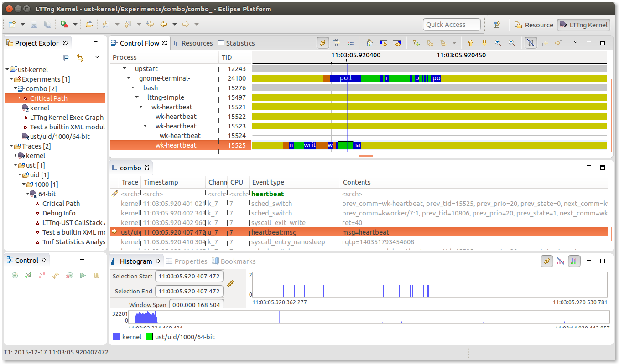Select the Histogram tab
The image size is (619, 364).
pos(136,261)
